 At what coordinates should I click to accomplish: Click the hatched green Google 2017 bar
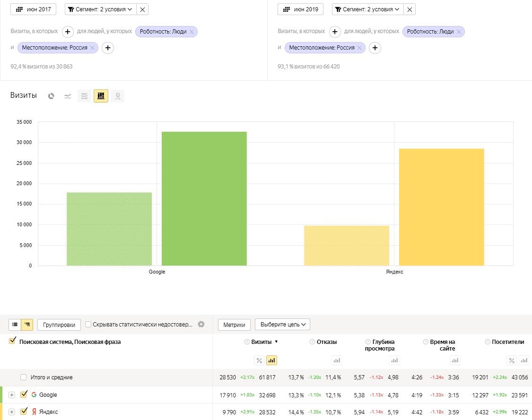pos(109,229)
